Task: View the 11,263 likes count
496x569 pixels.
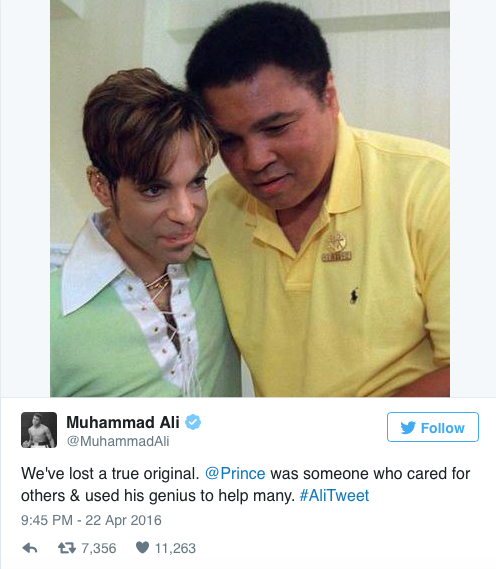Action: coord(175,548)
